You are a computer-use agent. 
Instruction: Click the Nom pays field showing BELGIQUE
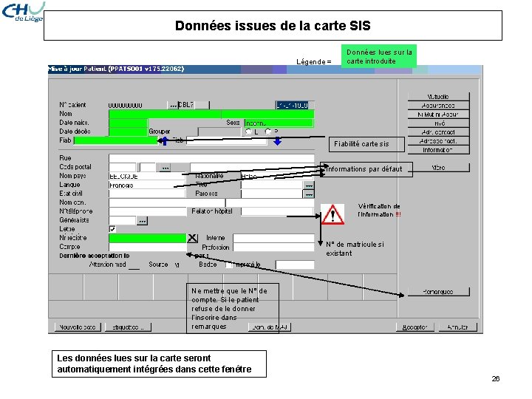pos(147,176)
